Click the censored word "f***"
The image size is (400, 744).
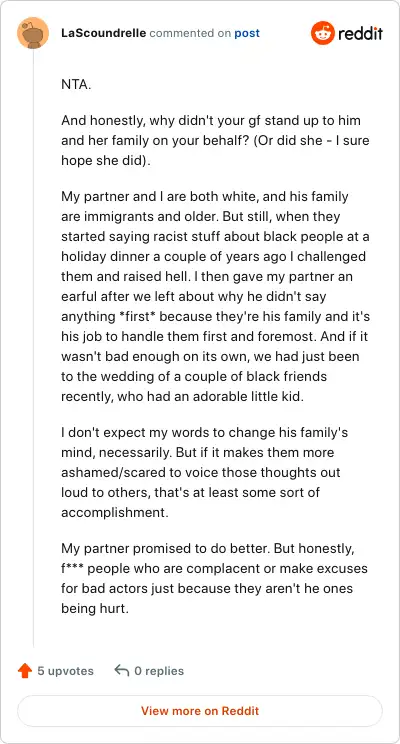71,568
